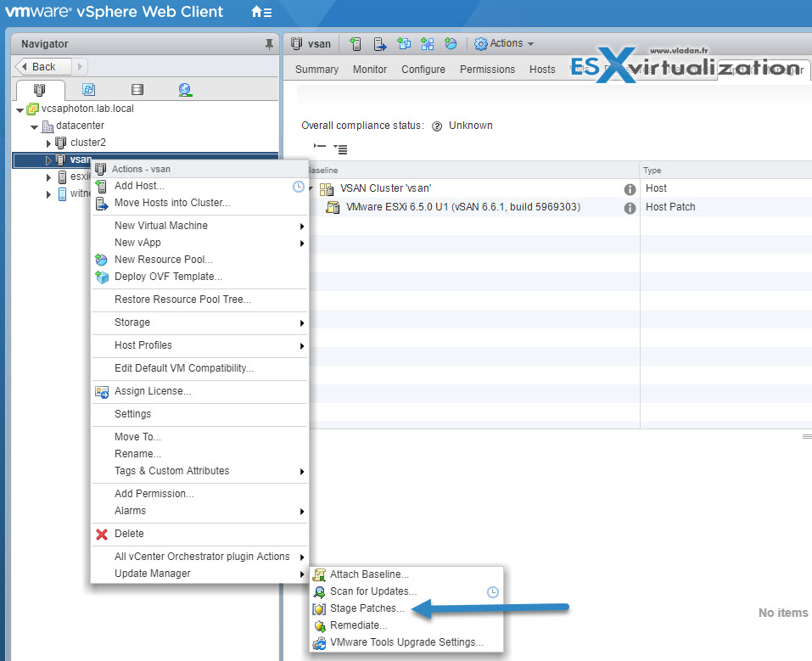Click the Add Host toolbar icon
The image size is (812, 661).
coord(356,44)
